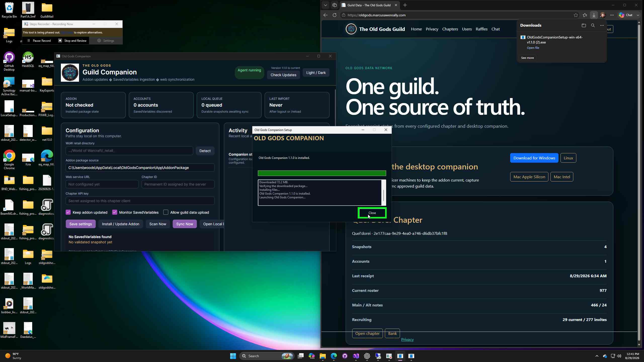Click the search icon in the Downloads panel
Screen dimensions: 644x362
593,25
